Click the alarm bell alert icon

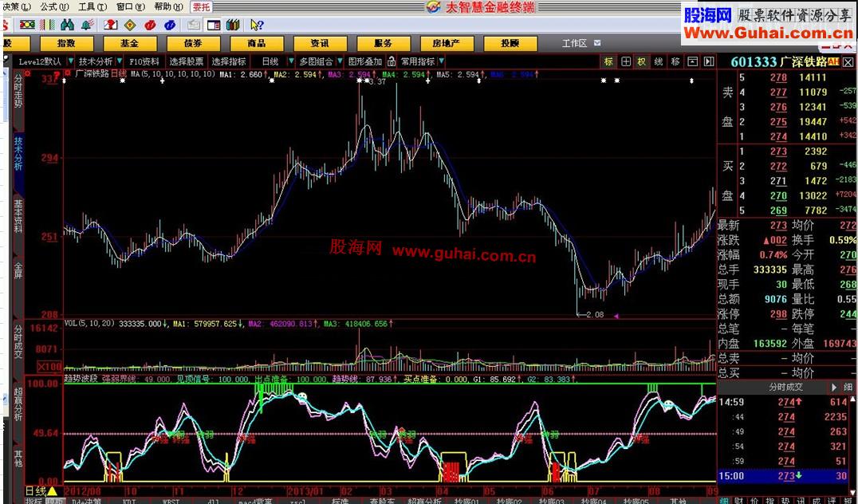(x=87, y=25)
